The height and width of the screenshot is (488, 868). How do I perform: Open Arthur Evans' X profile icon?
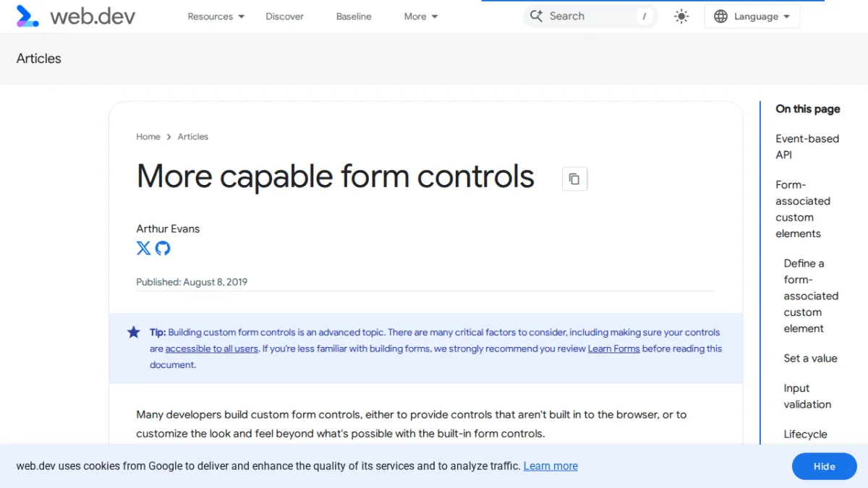pyautogui.click(x=144, y=248)
